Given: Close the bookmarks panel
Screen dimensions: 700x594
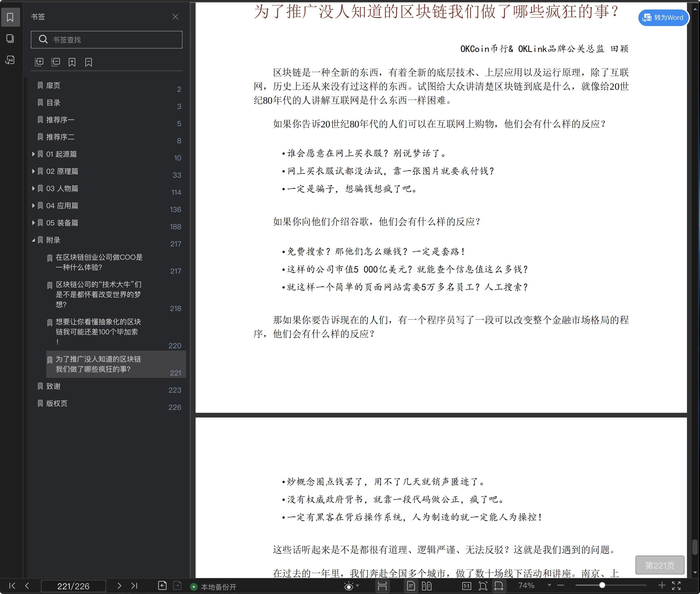Looking at the screenshot, I should coord(175,17).
